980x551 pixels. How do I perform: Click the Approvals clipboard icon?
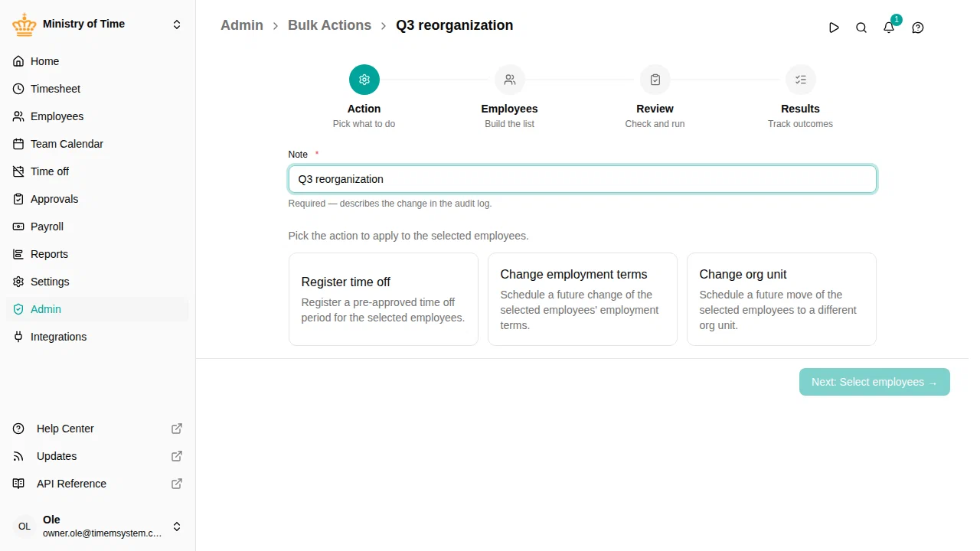pos(18,199)
